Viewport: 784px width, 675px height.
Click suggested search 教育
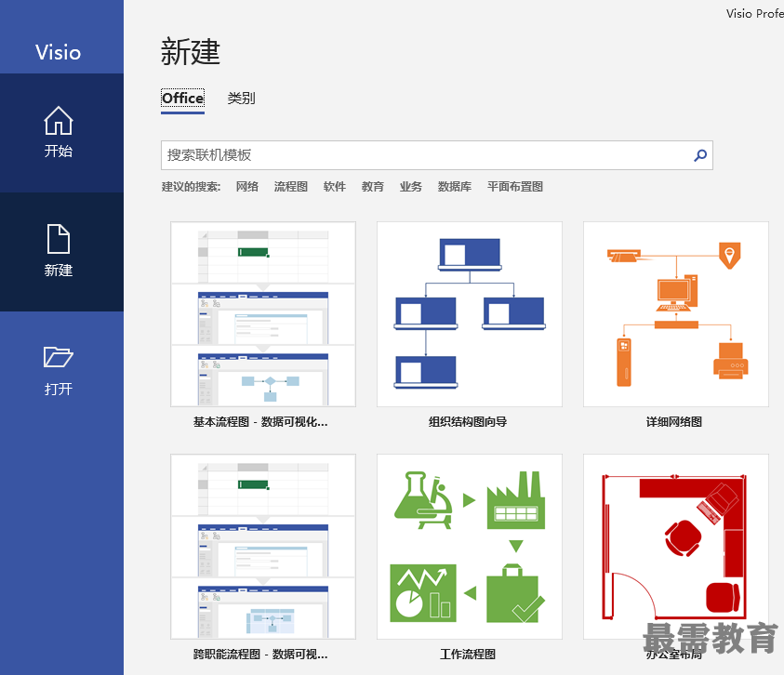[x=373, y=187]
